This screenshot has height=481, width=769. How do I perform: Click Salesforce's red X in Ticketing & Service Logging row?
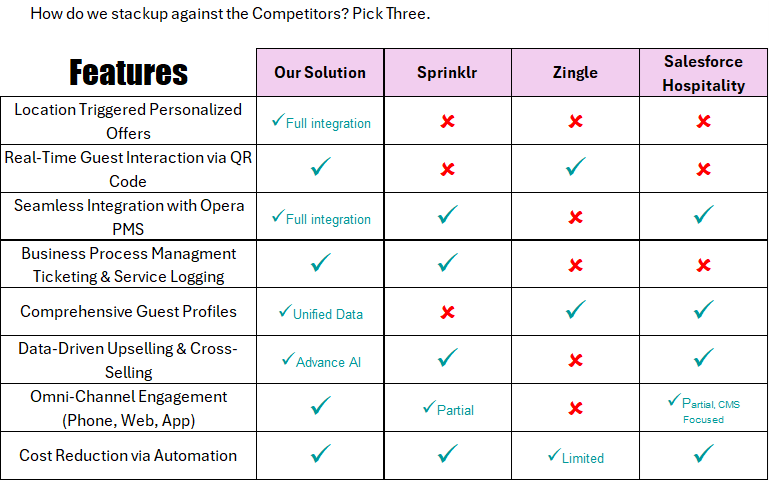703,265
